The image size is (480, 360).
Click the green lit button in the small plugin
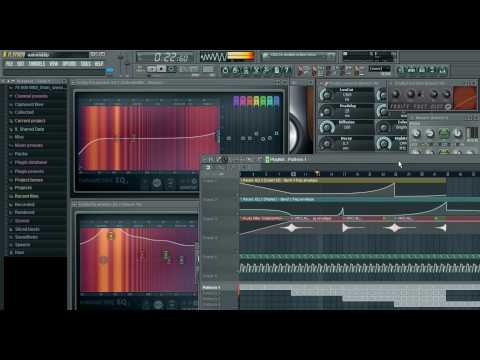pos(444,133)
